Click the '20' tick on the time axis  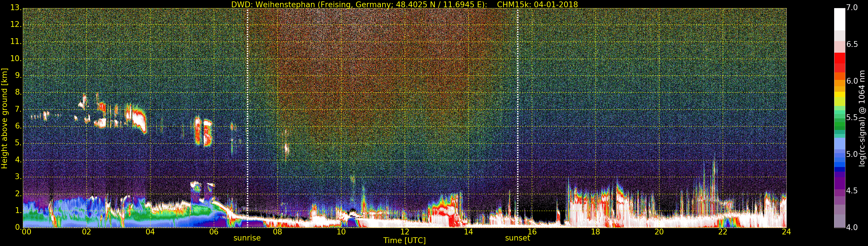tap(659, 232)
